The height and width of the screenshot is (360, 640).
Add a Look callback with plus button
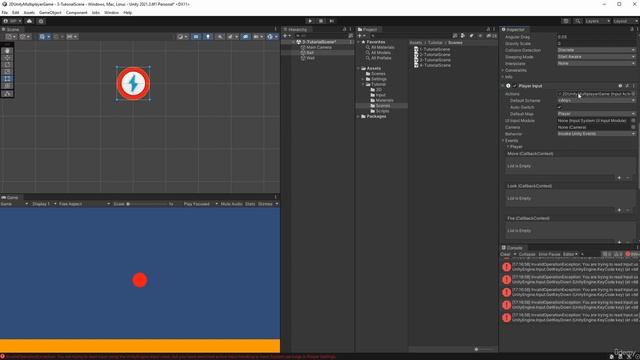click(619, 210)
